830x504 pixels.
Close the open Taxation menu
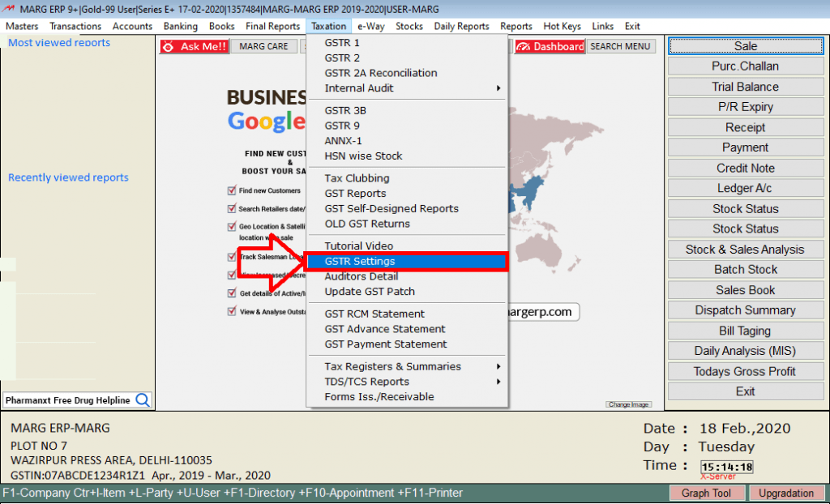pyautogui.click(x=329, y=26)
